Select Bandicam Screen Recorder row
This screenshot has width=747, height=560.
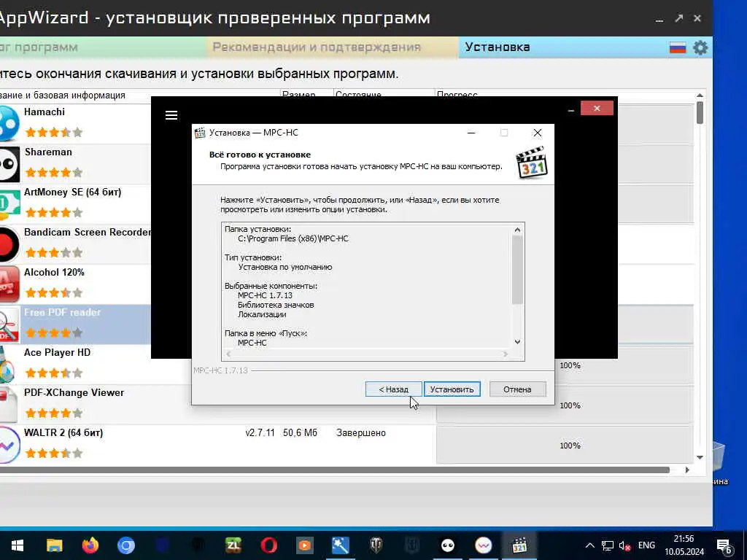click(75, 244)
